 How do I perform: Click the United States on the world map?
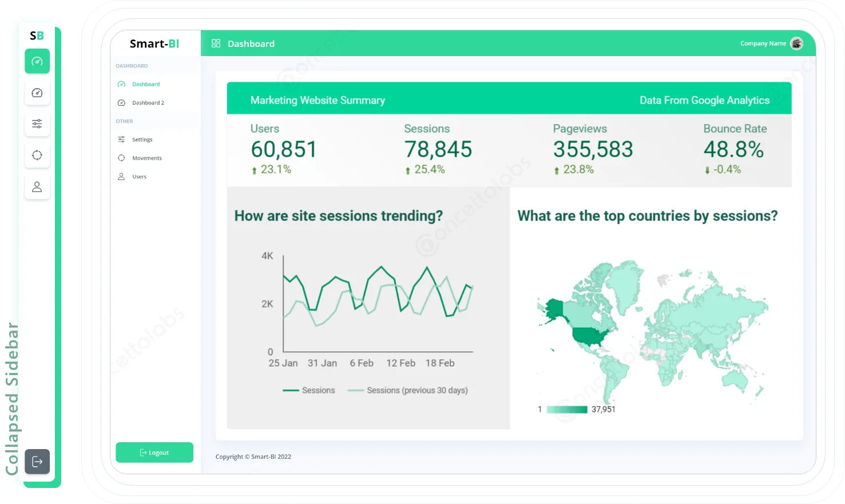pos(592,336)
